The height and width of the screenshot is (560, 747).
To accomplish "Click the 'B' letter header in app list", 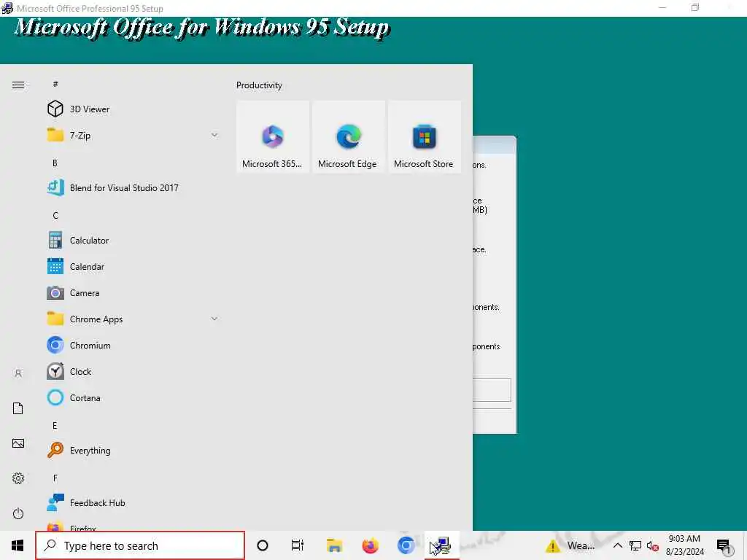I will [x=55, y=163].
